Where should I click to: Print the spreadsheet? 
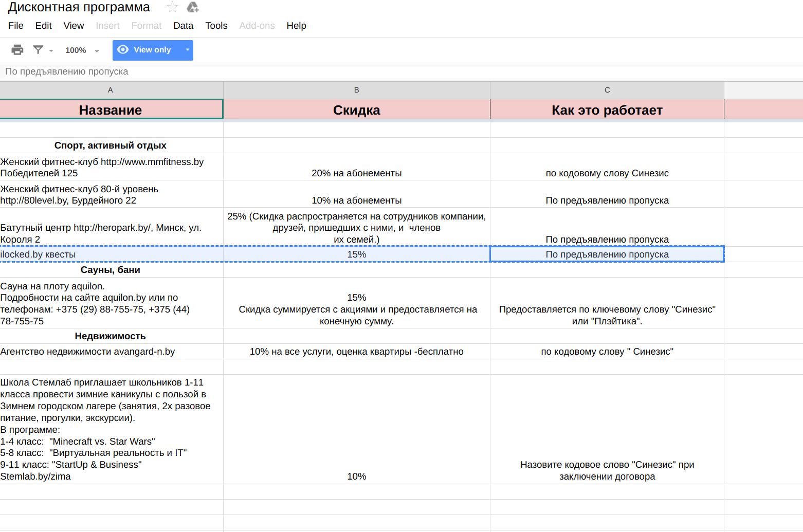click(x=17, y=50)
